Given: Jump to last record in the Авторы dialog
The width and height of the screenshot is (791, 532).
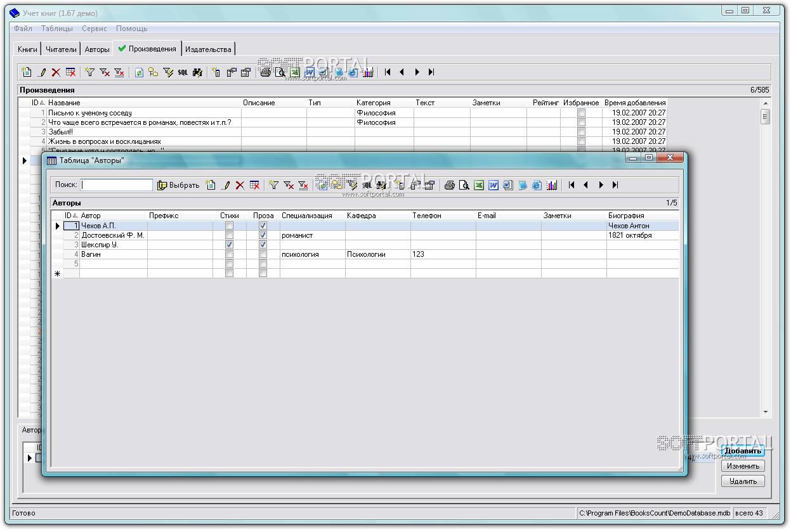Looking at the screenshot, I should click(615, 185).
